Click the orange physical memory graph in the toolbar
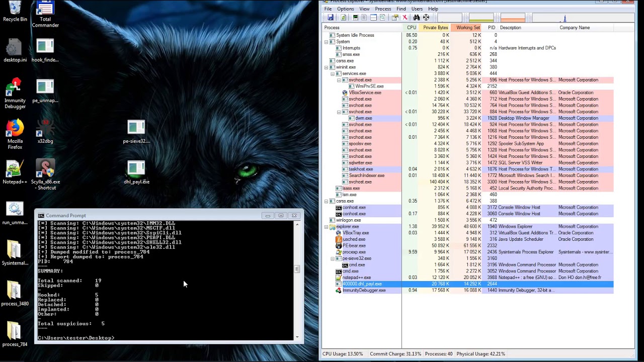644x362 pixels. point(513,19)
